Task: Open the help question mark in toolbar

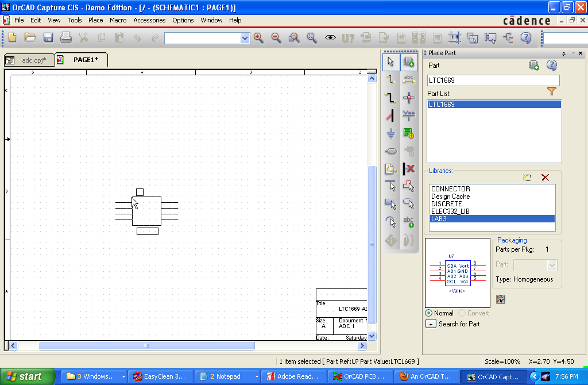Action: pyautogui.click(x=526, y=37)
